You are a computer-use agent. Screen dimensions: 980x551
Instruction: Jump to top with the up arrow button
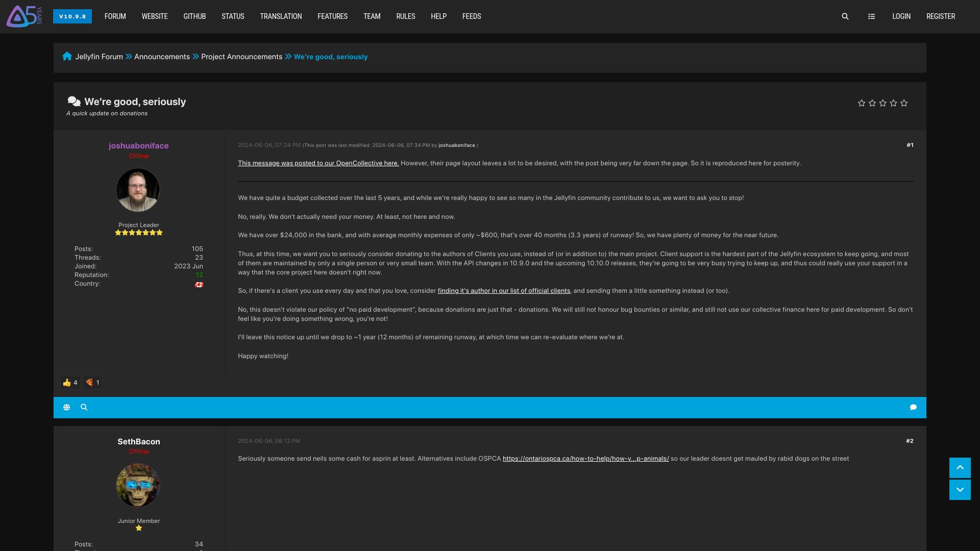tap(960, 468)
